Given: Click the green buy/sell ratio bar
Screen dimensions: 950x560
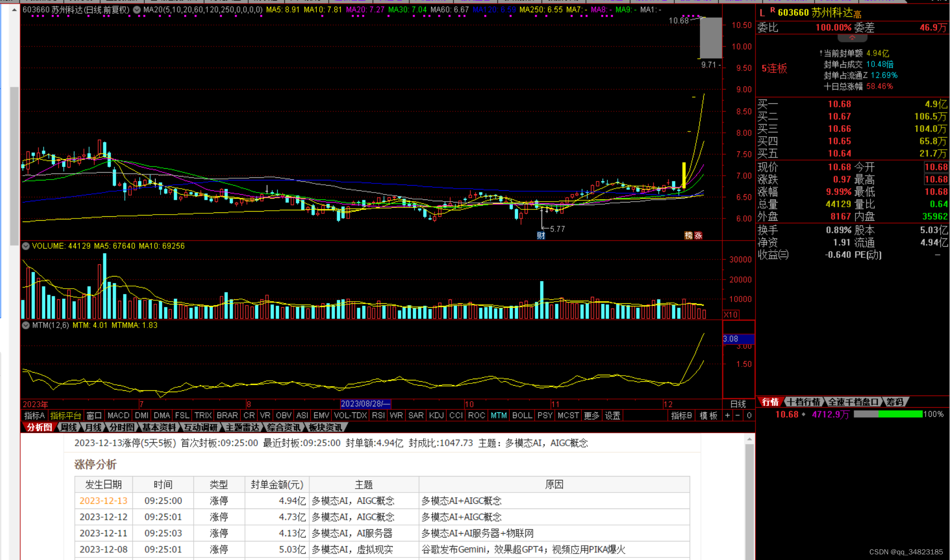Looking at the screenshot, I should (x=900, y=414).
